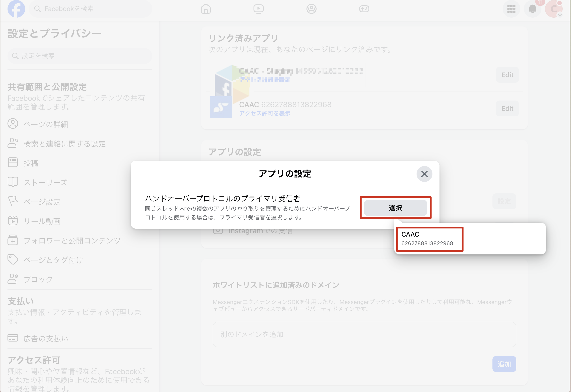Click Edit for the first linked app
The width and height of the screenshot is (571, 392).
click(x=507, y=75)
